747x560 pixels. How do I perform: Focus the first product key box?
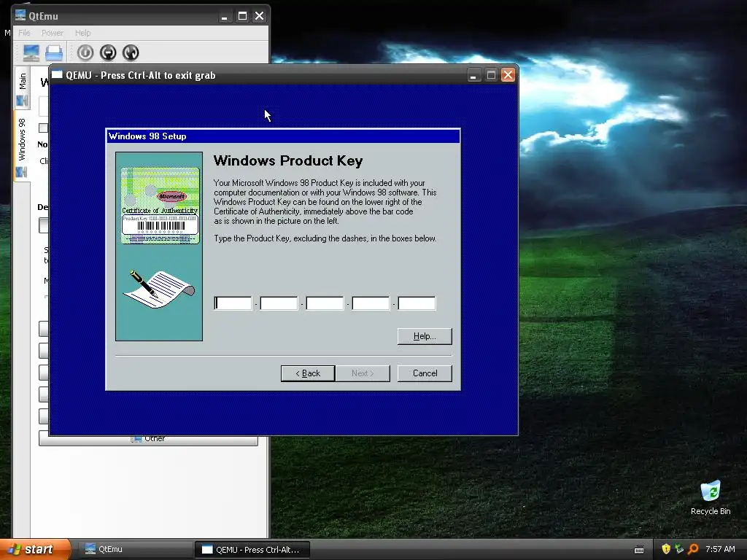(233, 303)
